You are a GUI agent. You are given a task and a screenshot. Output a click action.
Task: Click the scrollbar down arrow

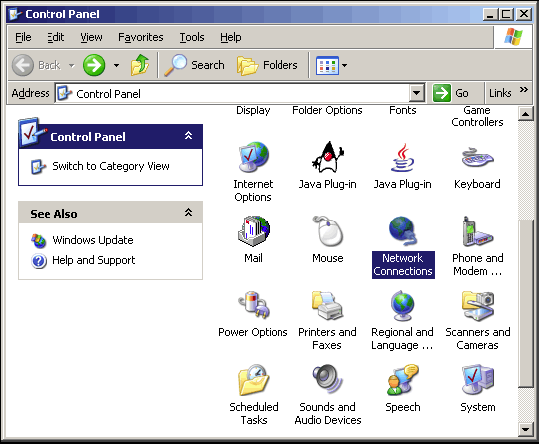526,429
